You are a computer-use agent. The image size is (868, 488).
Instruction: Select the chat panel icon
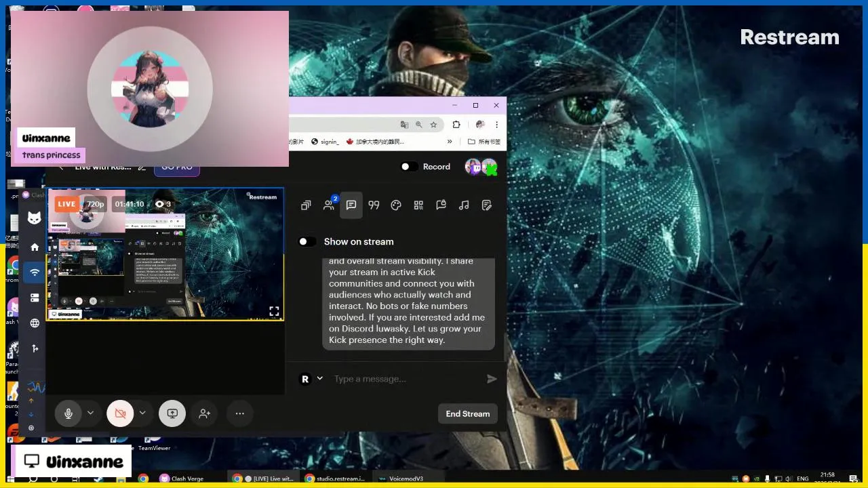click(351, 205)
